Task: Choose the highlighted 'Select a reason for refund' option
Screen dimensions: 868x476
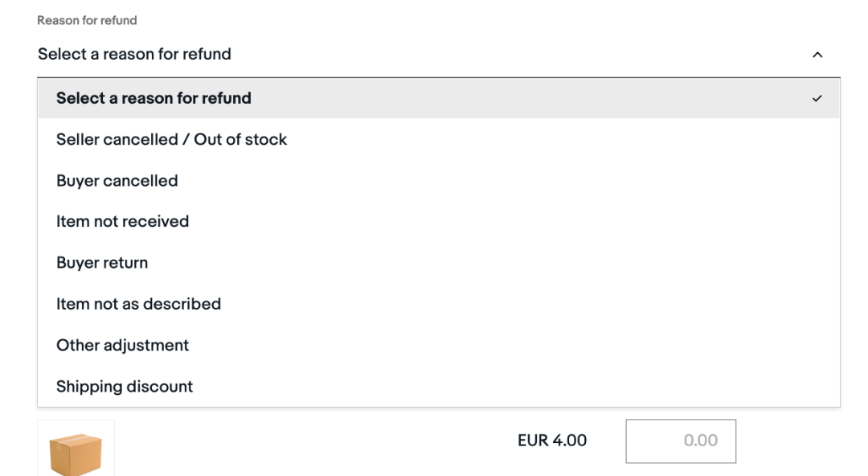Action: click(154, 98)
